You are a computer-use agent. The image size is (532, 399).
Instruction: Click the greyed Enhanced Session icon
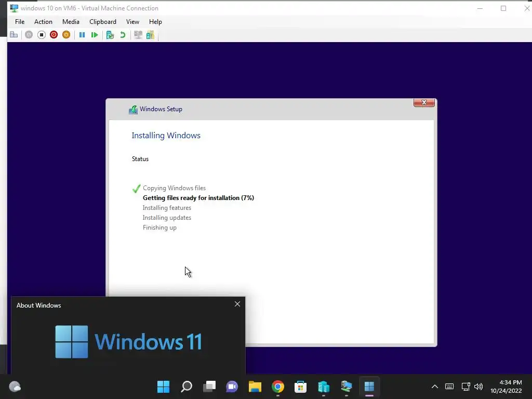coord(138,35)
